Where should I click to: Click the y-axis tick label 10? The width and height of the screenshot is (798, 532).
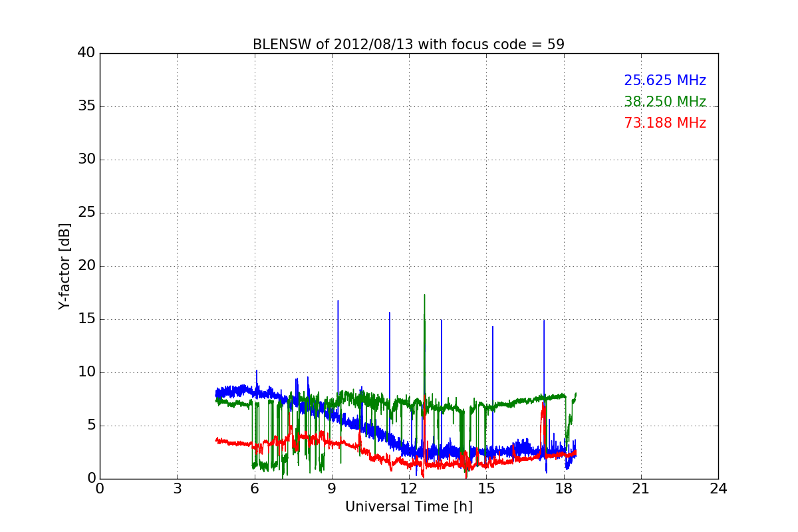pyautogui.click(x=86, y=372)
